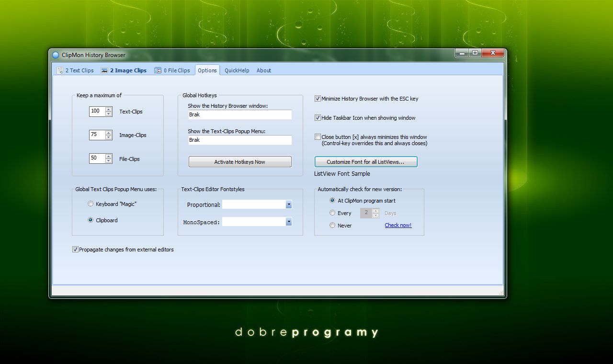Click the Image-Clips value field showing 75

pos(97,135)
